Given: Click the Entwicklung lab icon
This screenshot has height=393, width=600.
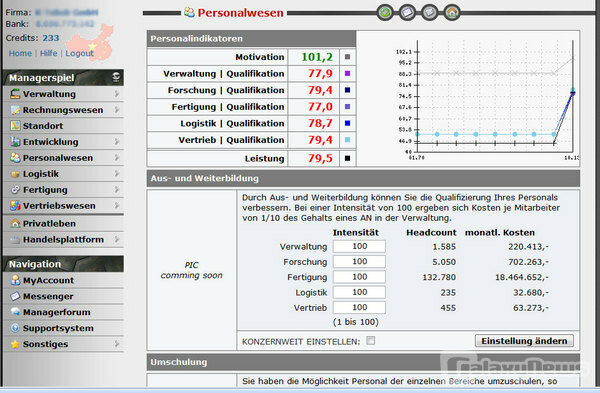Looking at the screenshot, I should pos(15,142).
